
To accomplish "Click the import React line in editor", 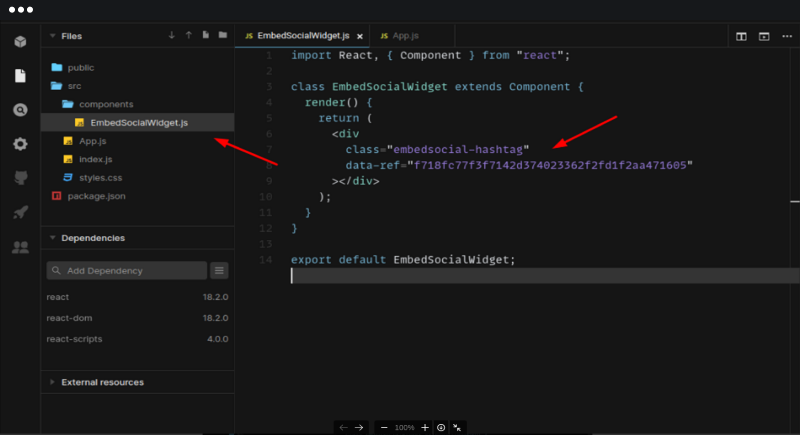I will 431,55.
